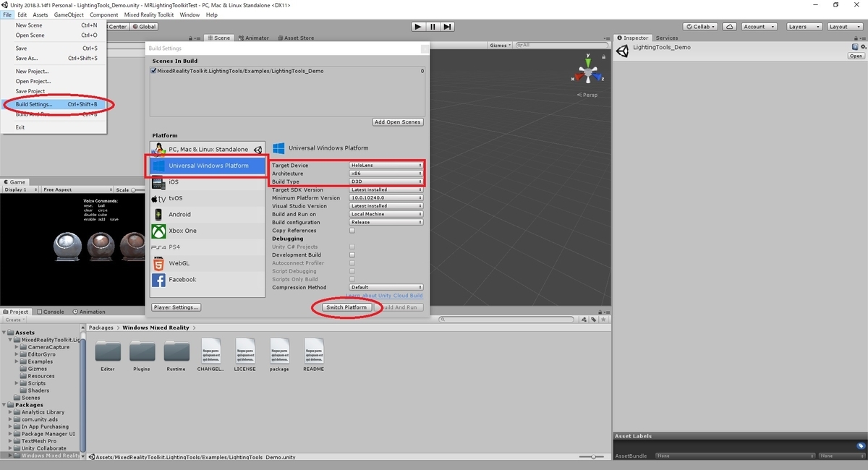This screenshot has width=868, height=470.
Task: Choose New Scene from the File menu
Action: coord(54,25)
